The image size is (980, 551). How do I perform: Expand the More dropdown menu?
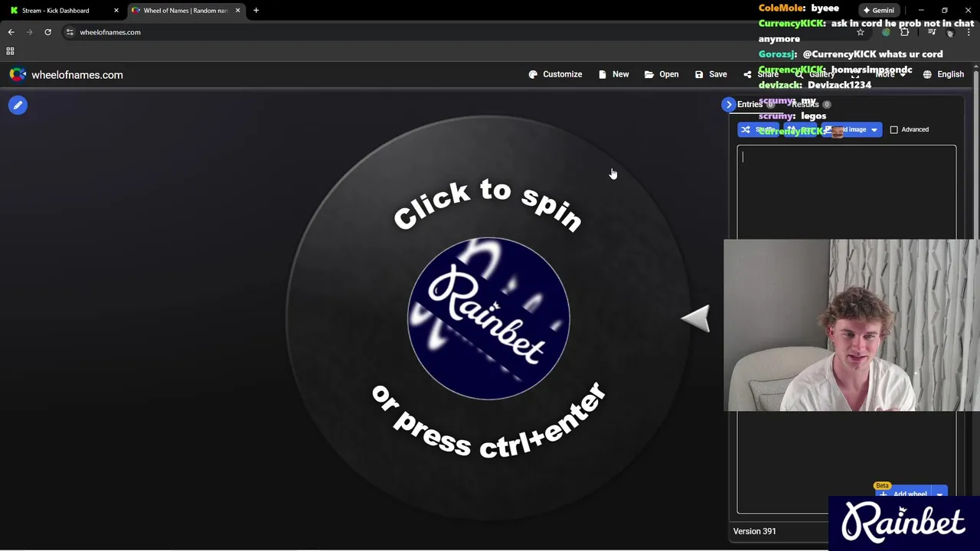(x=890, y=74)
